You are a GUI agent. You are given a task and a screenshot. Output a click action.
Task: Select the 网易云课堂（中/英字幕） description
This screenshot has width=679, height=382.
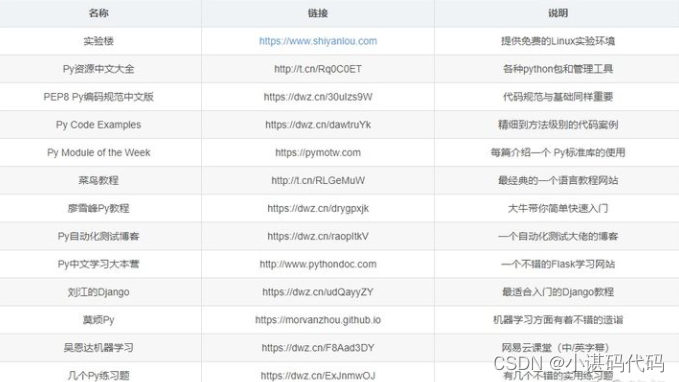point(556,347)
